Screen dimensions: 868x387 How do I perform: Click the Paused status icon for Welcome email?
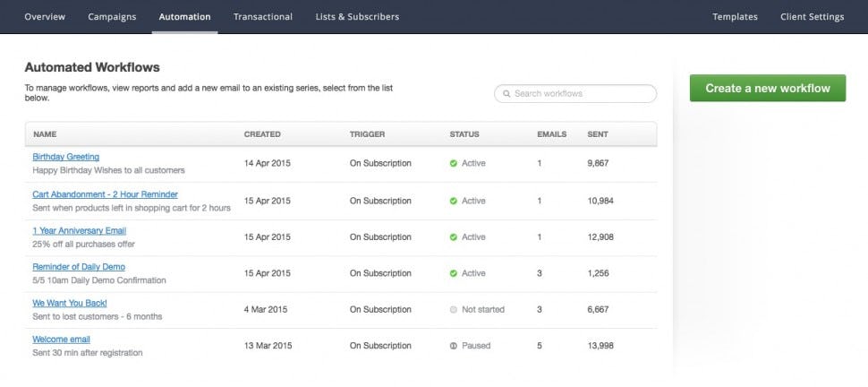[x=454, y=346]
